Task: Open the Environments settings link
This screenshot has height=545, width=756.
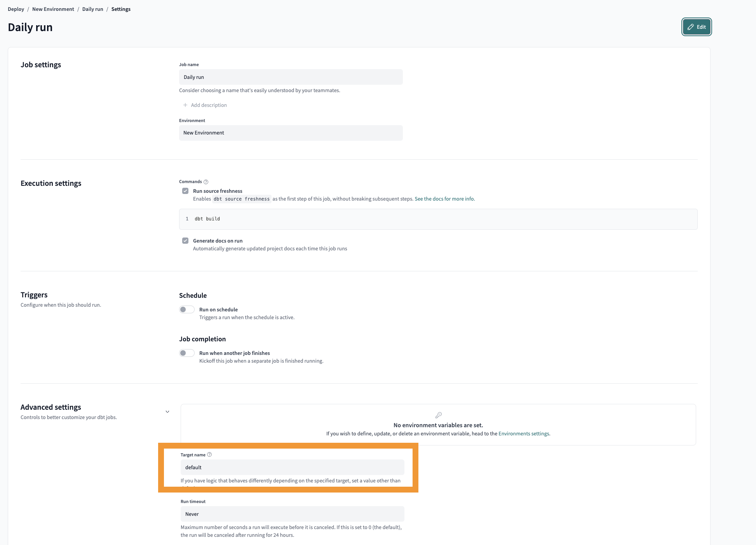Action: (x=523, y=433)
